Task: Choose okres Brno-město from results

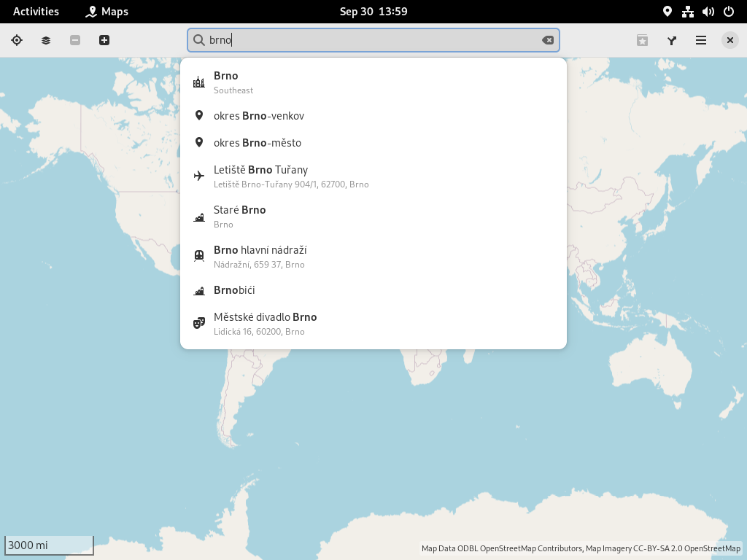Action: (x=373, y=143)
